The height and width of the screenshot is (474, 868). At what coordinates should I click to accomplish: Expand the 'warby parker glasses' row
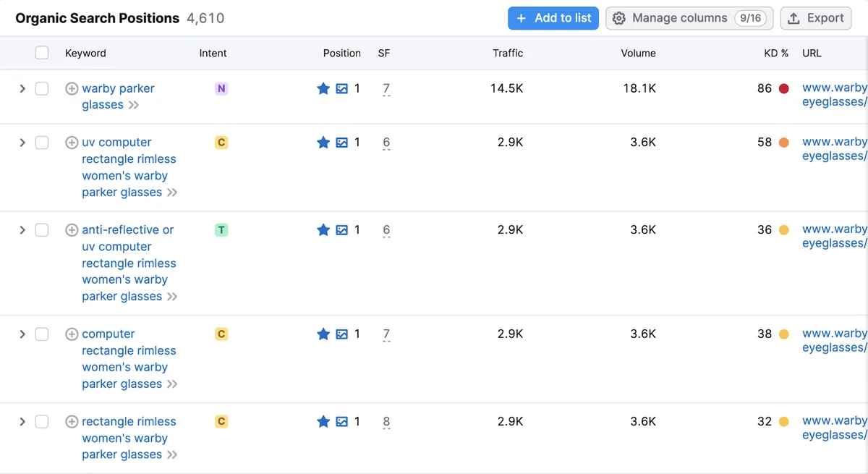22,89
